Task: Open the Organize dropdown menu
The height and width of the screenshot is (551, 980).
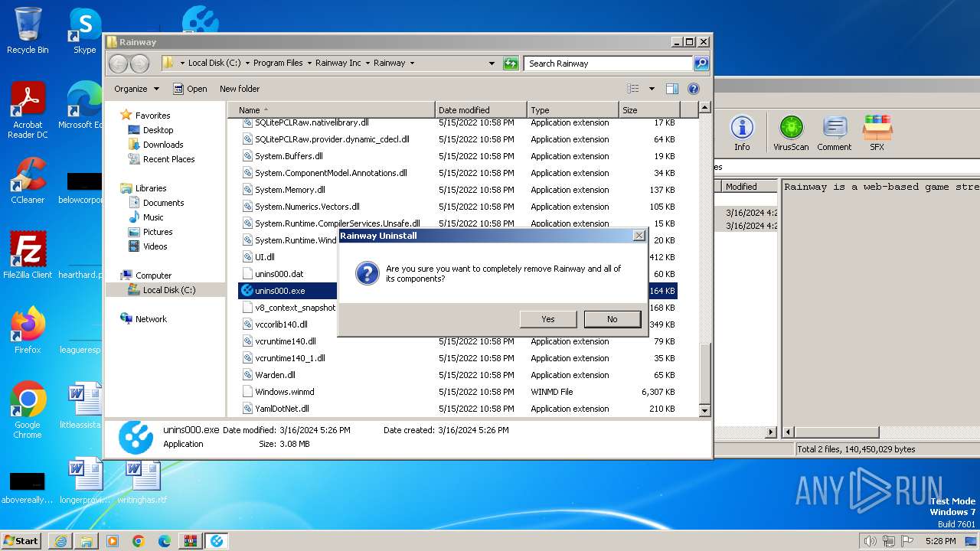Action: [136, 89]
